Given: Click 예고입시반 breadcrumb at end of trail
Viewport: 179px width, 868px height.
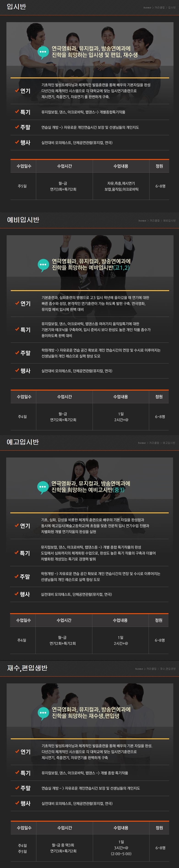Looking at the screenshot, I should click(x=169, y=442).
